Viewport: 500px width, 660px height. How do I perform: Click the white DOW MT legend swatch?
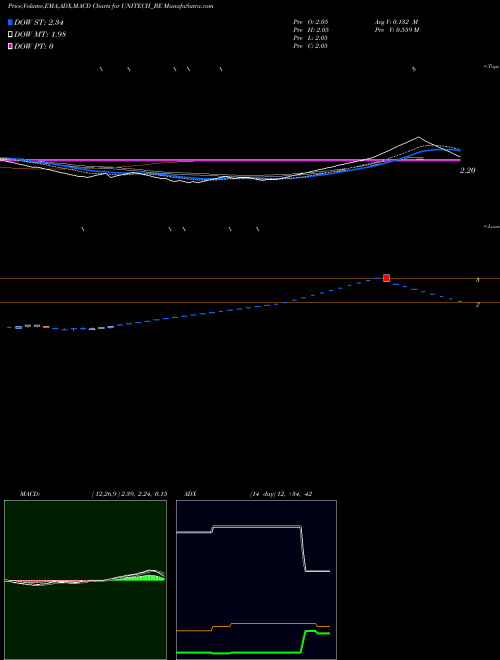[10, 35]
